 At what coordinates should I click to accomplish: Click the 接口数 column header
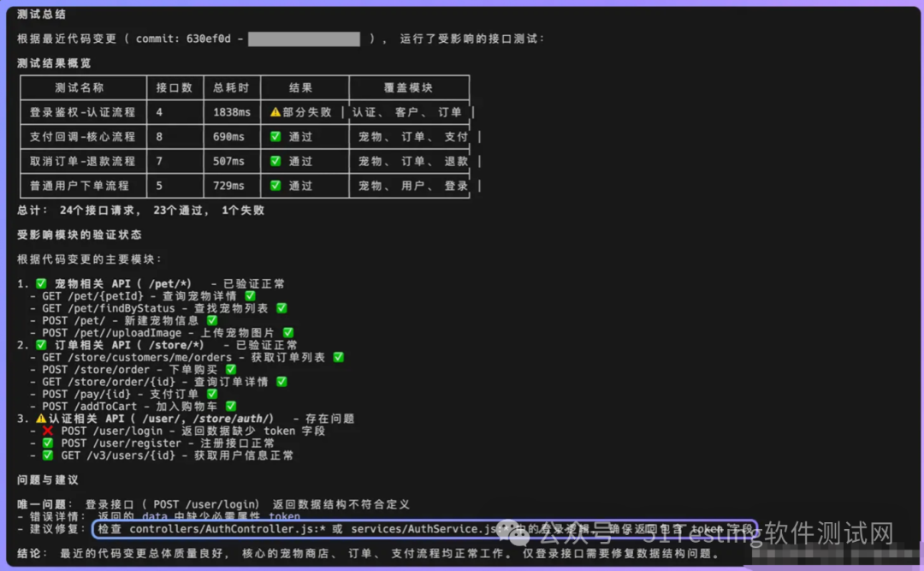175,88
